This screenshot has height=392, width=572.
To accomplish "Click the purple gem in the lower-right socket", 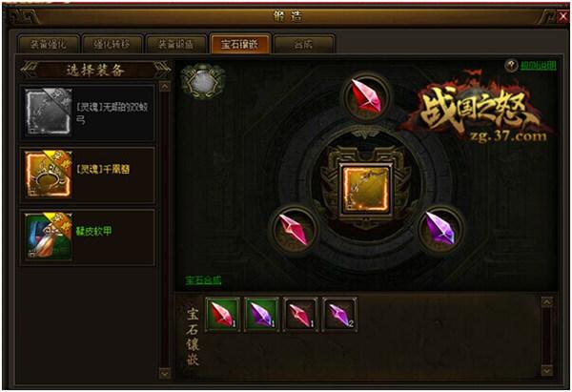I will pyautogui.click(x=440, y=229).
